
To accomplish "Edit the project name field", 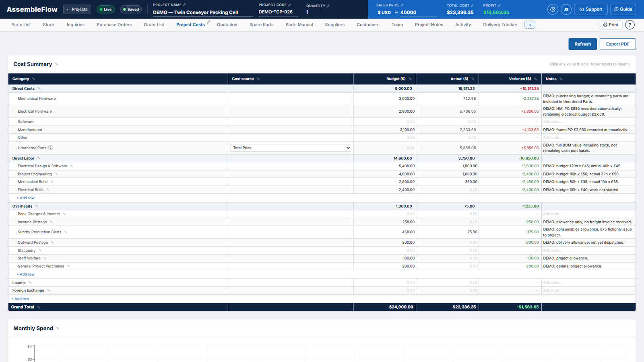I will pos(203,12).
